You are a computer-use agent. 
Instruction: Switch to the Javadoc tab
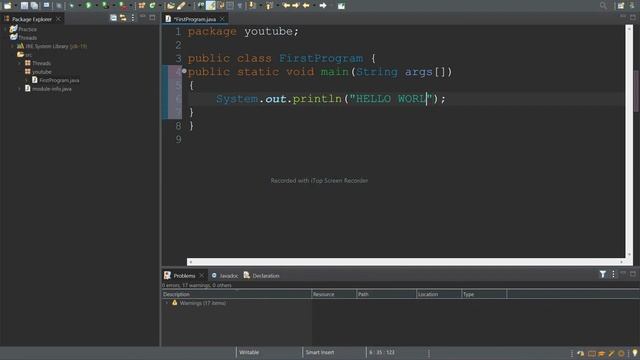pos(225,276)
